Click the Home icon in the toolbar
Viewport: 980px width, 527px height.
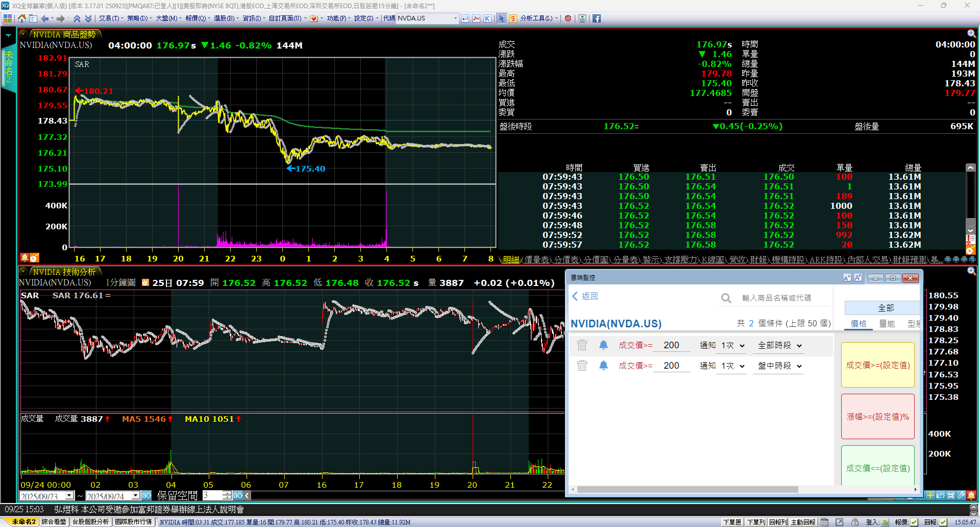[21, 18]
